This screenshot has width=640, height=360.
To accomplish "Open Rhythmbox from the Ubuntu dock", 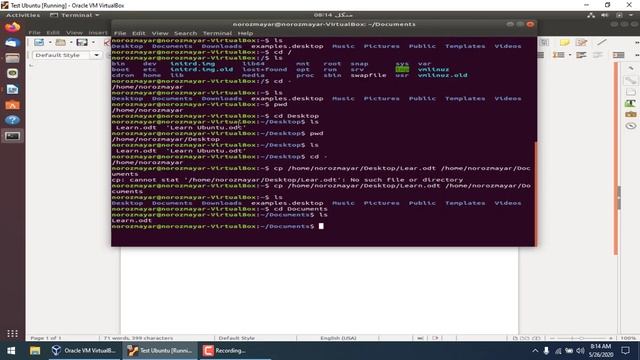I will pos(12,74).
